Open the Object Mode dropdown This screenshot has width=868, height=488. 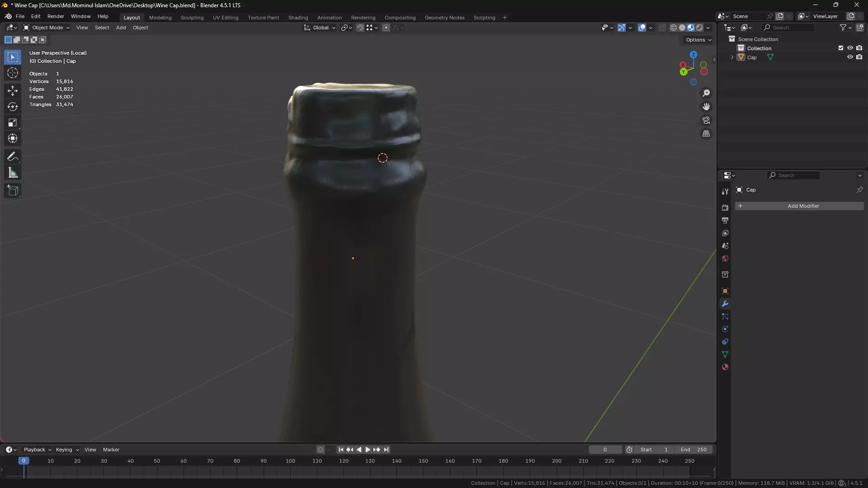tap(47, 28)
